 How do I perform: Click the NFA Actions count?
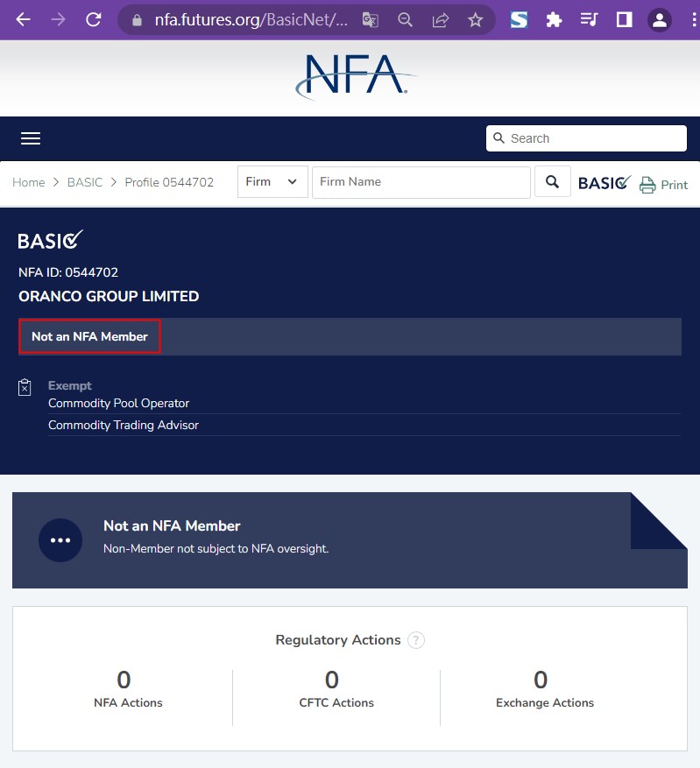(x=124, y=680)
